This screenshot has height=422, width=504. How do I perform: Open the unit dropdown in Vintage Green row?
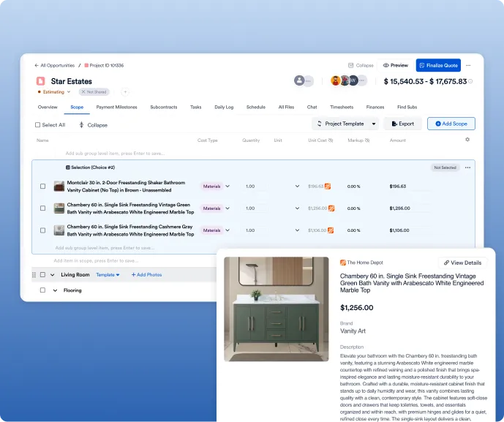pos(297,208)
